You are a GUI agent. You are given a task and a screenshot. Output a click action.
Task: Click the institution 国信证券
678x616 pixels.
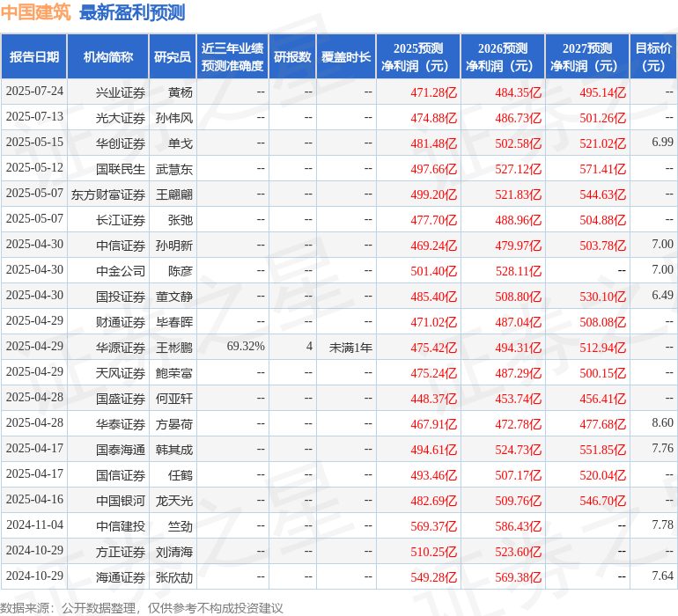(x=121, y=475)
